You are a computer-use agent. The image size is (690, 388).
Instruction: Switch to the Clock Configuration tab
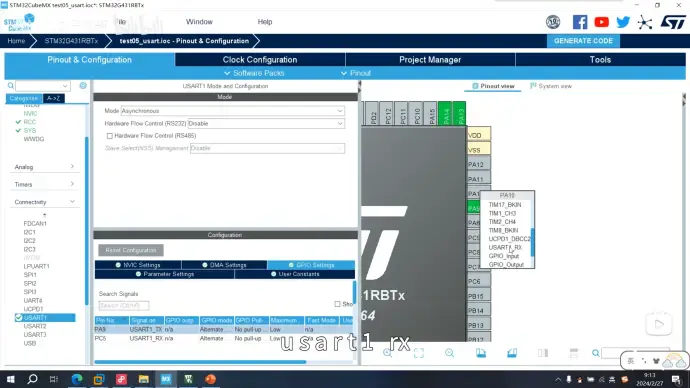(260, 59)
